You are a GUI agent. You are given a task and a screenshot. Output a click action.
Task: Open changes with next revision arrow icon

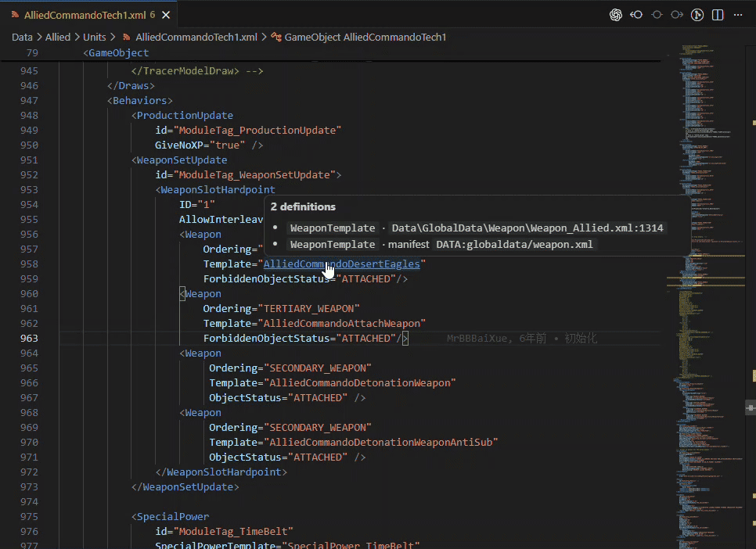pyautogui.click(x=677, y=15)
